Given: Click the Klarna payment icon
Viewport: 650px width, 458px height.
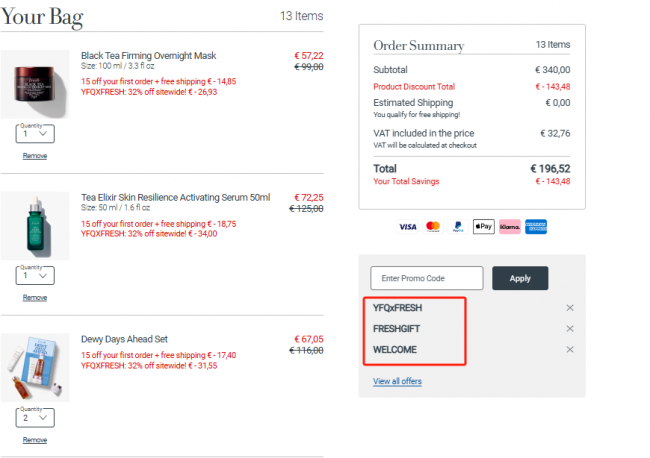Looking at the screenshot, I should pos(509,227).
